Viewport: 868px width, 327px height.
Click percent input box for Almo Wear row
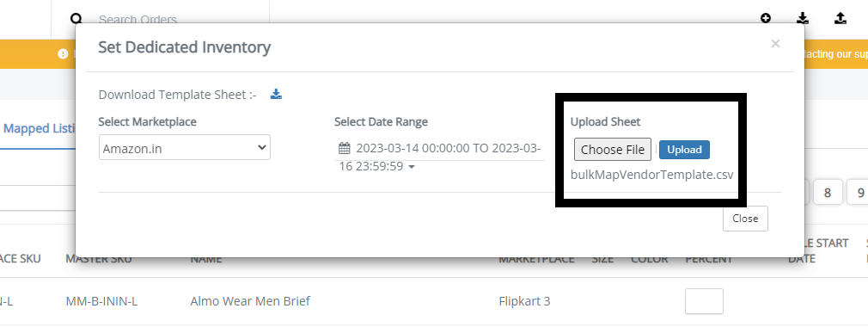704,301
